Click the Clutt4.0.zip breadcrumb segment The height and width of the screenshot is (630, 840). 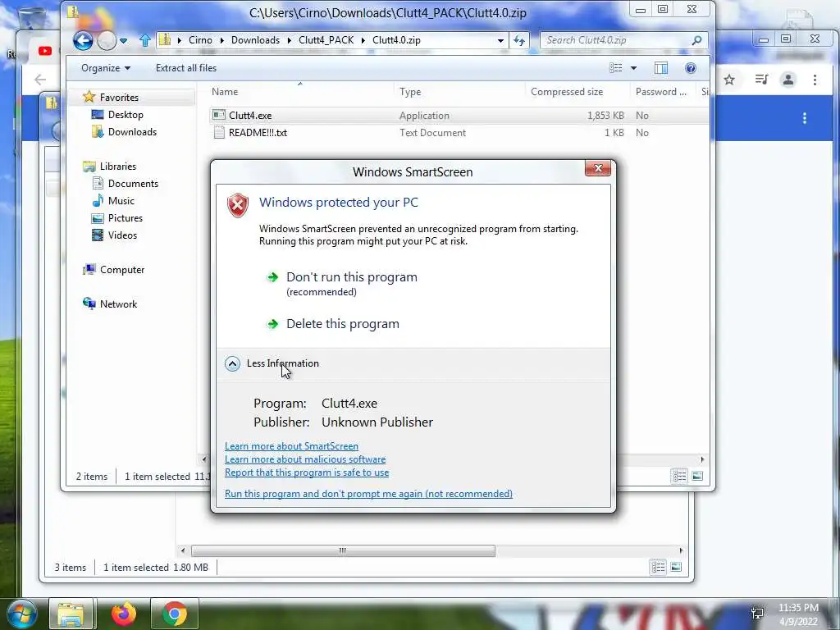click(396, 40)
